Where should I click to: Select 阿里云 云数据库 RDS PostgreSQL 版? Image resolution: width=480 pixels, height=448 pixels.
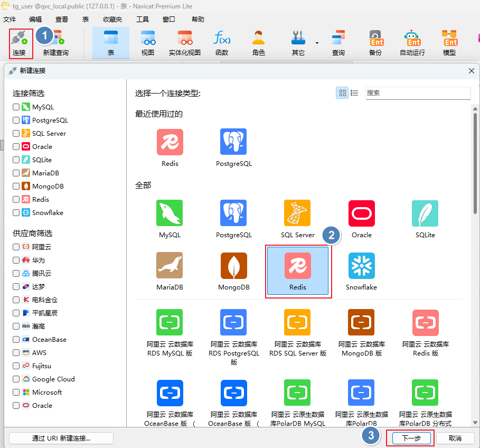[x=233, y=338]
